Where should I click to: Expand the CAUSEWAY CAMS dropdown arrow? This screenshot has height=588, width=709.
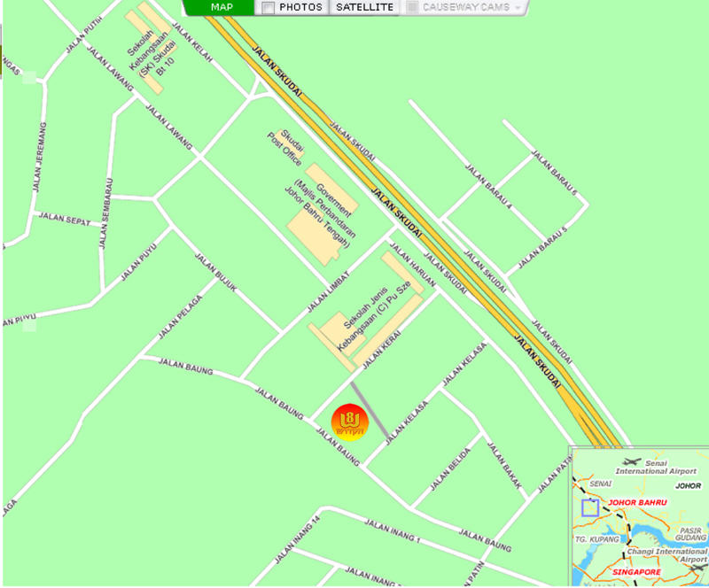coord(518,8)
